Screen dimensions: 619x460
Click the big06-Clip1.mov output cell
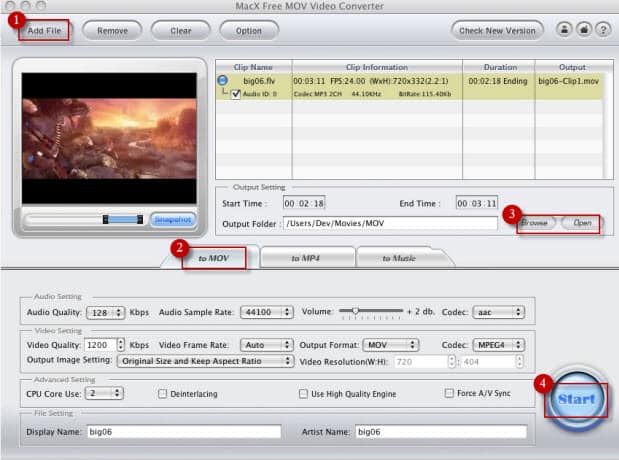pyautogui.click(x=568, y=81)
